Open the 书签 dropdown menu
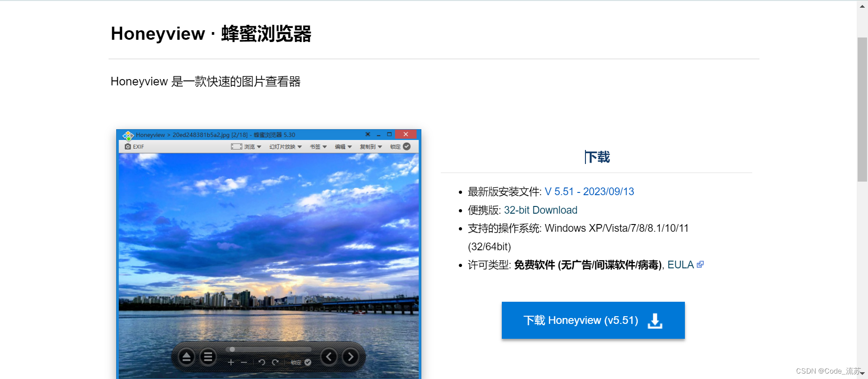Image resolution: width=868 pixels, height=379 pixels. [x=318, y=147]
